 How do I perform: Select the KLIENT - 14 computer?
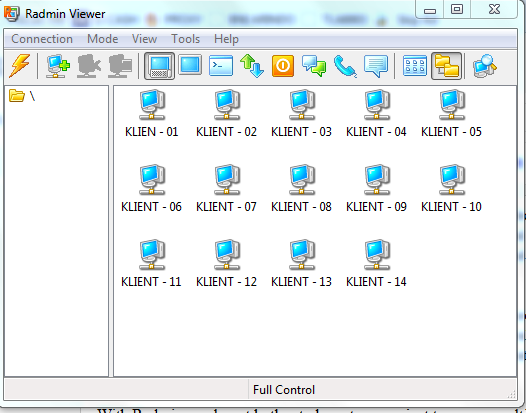(376, 264)
